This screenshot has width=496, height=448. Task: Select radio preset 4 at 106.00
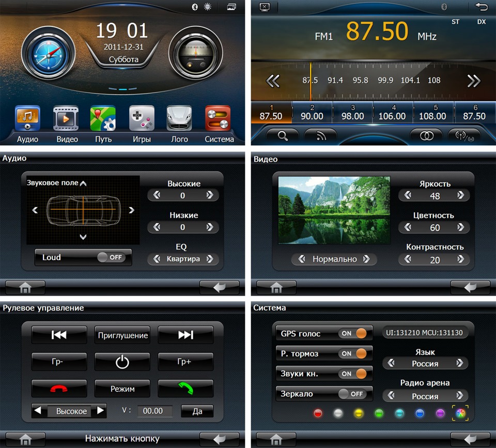pos(392,113)
